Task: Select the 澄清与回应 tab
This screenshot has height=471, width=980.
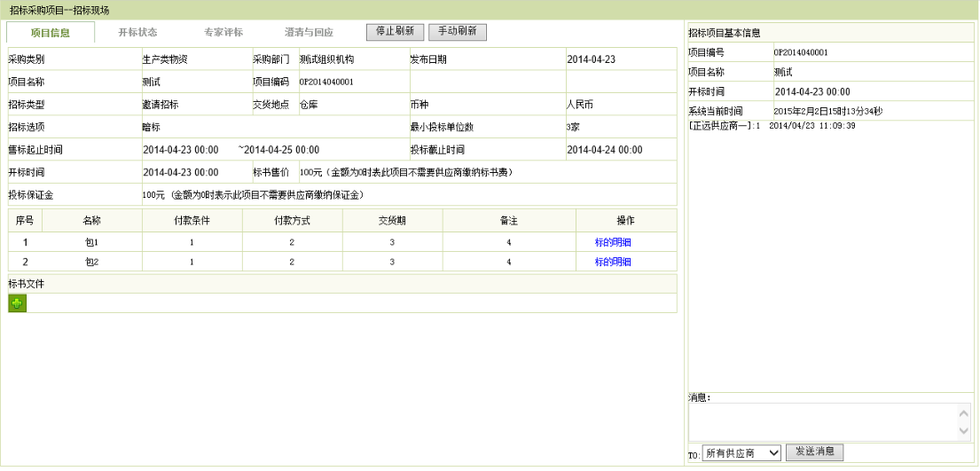Action: (x=309, y=33)
